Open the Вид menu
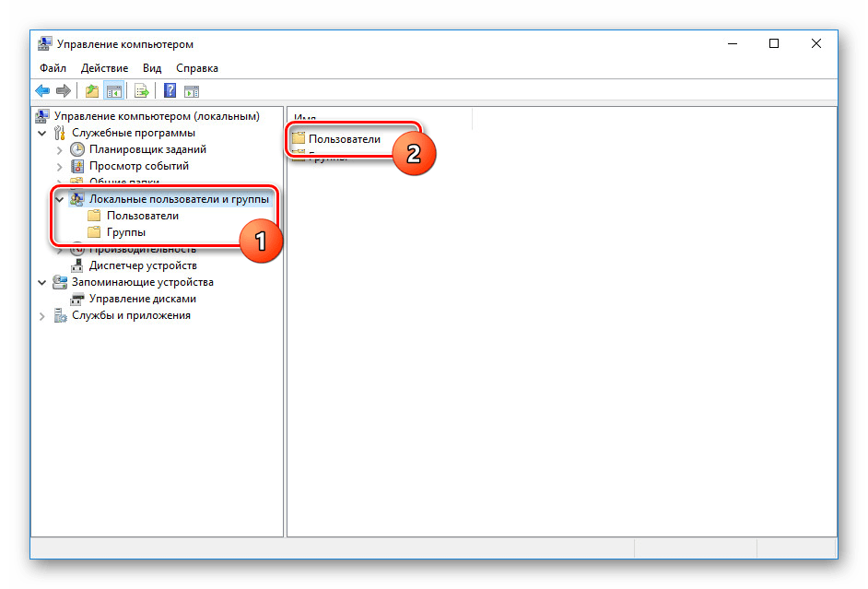Screen dimensions: 868x589 152,68
